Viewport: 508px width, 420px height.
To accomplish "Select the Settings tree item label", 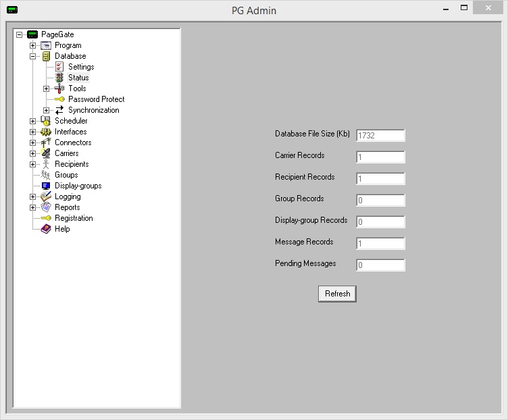I will pyautogui.click(x=81, y=67).
